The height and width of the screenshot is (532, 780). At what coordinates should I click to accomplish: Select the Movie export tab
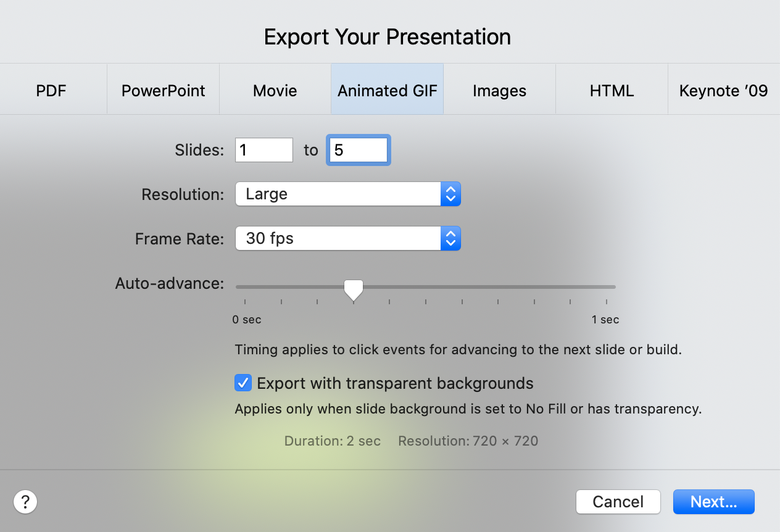click(275, 91)
